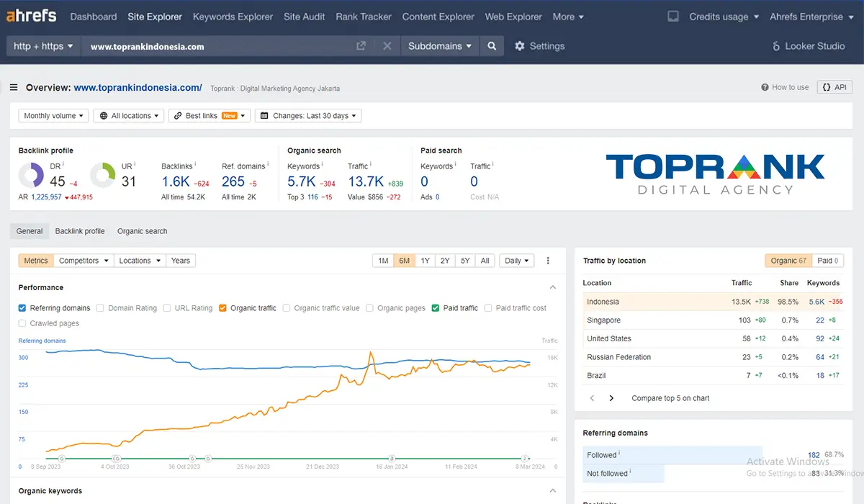The width and height of the screenshot is (864, 504).
Task: Open Web Explorer in navigation
Action: pos(513,17)
